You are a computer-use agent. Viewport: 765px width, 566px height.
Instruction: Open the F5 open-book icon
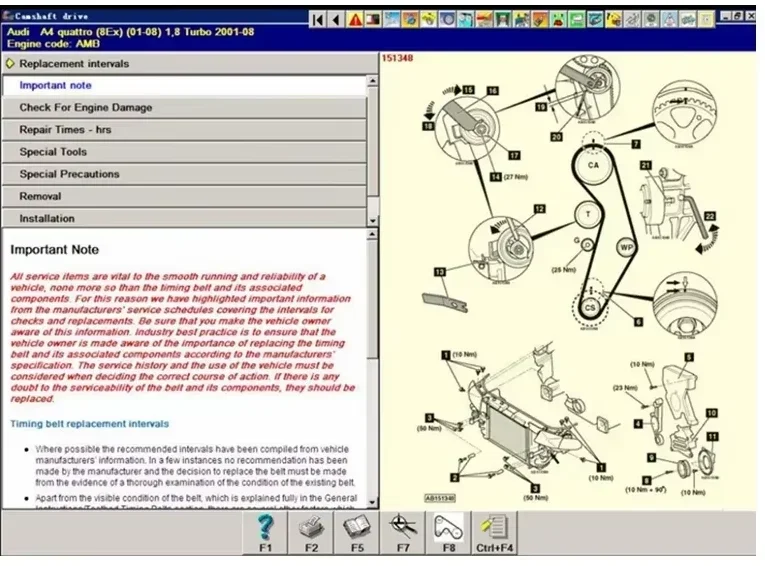coord(357,533)
